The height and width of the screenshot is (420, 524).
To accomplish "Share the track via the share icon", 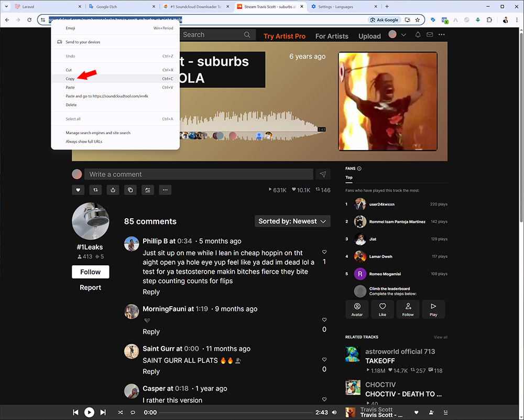I will pyautogui.click(x=113, y=190).
